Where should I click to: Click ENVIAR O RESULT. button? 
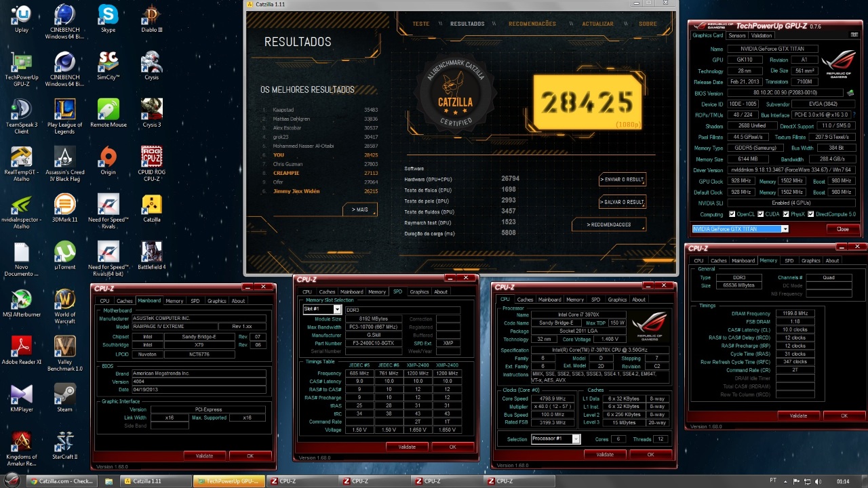pyautogui.click(x=623, y=180)
